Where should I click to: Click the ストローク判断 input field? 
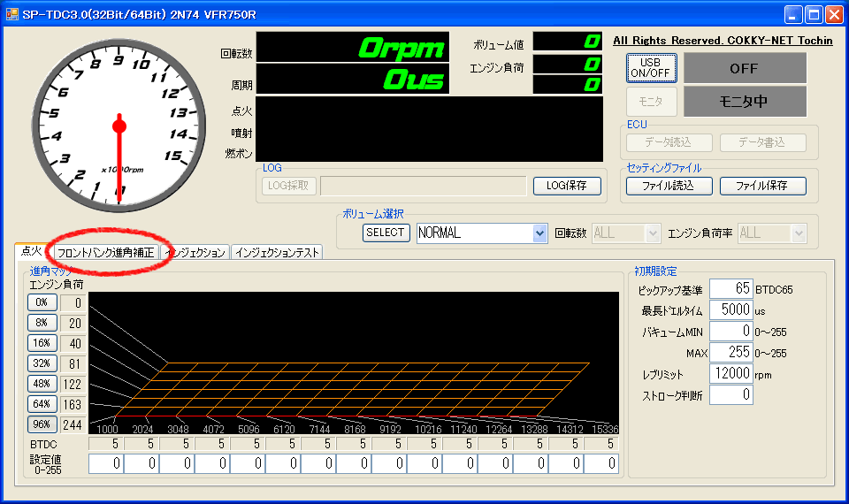[x=730, y=395]
